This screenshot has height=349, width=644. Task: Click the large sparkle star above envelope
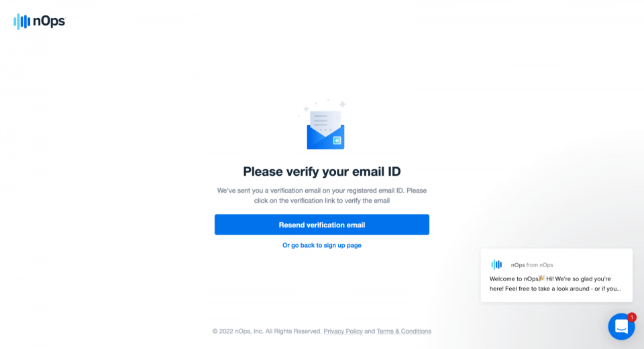(342, 104)
